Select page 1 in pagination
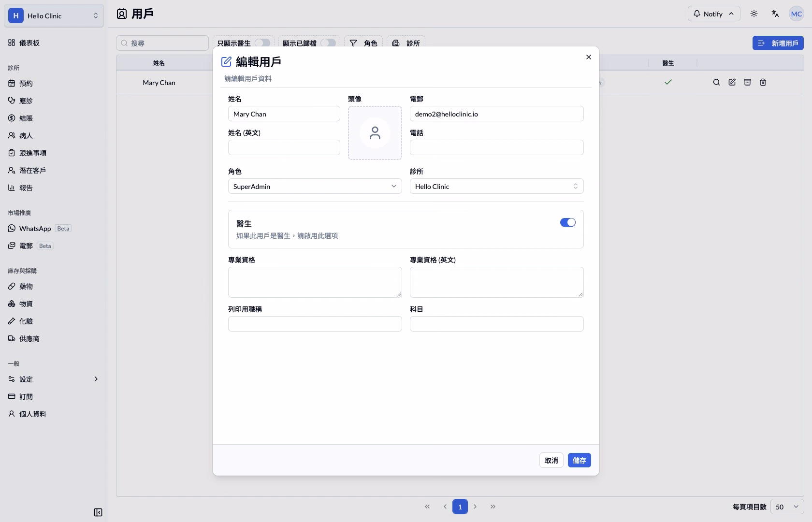The height and width of the screenshot is (522, 812). point(460,507)
